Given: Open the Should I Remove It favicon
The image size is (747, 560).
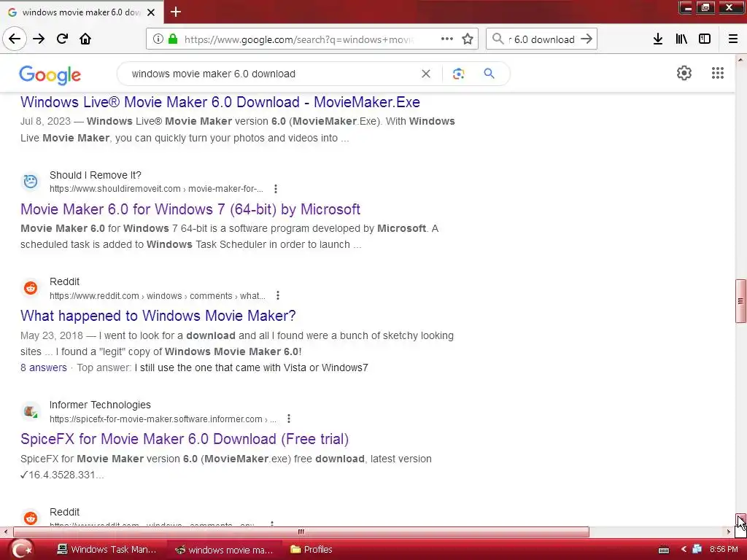Looking at the screenshot, I should [x=31, y=182].
